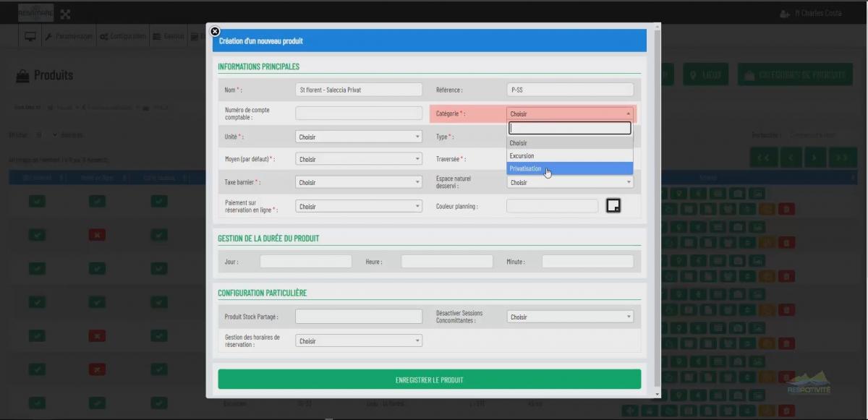Select Privatisation in the category list
Screen dimensions: 868x420
pos(570,168)
